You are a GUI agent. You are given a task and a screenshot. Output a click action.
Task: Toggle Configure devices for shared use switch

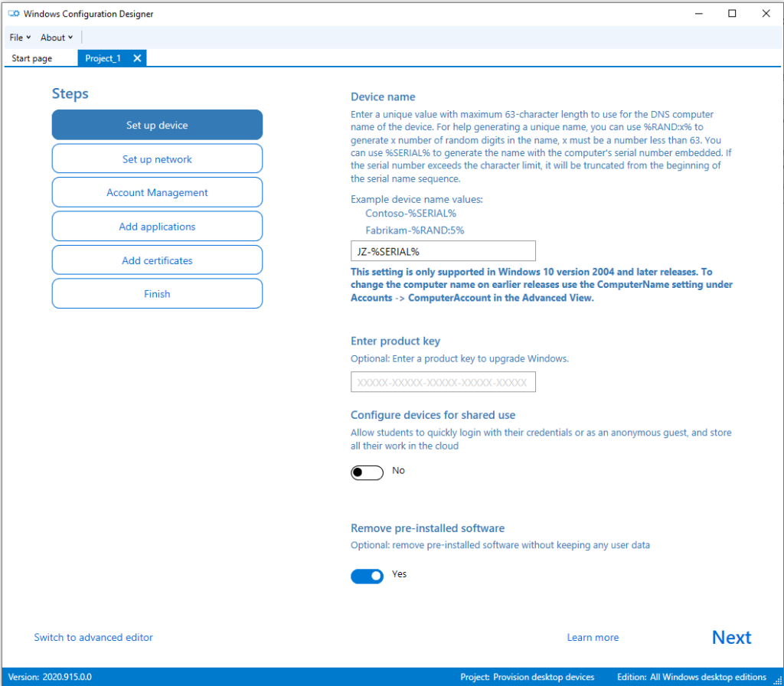pos(367,472)
